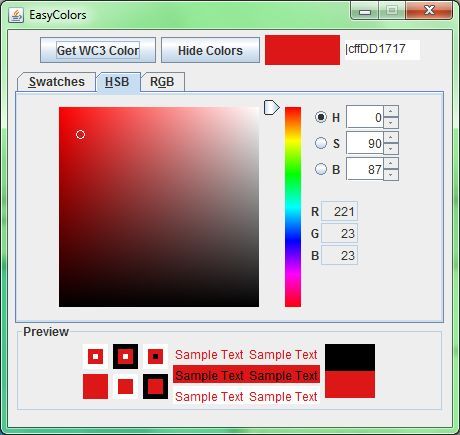Select the B brightness radio button
The height and width of the screenshot is (435, 460).
click(321, 169)
